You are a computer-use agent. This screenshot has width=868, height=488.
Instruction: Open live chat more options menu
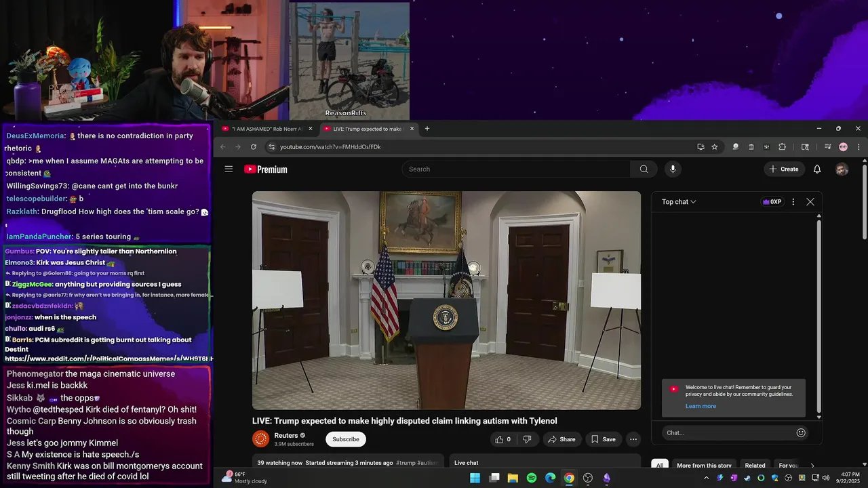pos(793,202)
